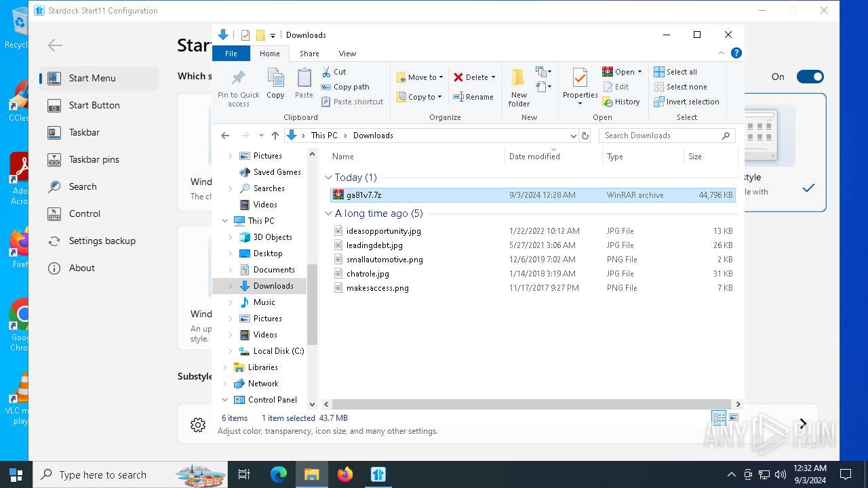Open the Easy access dropdown icon

[x=542, y=87]
